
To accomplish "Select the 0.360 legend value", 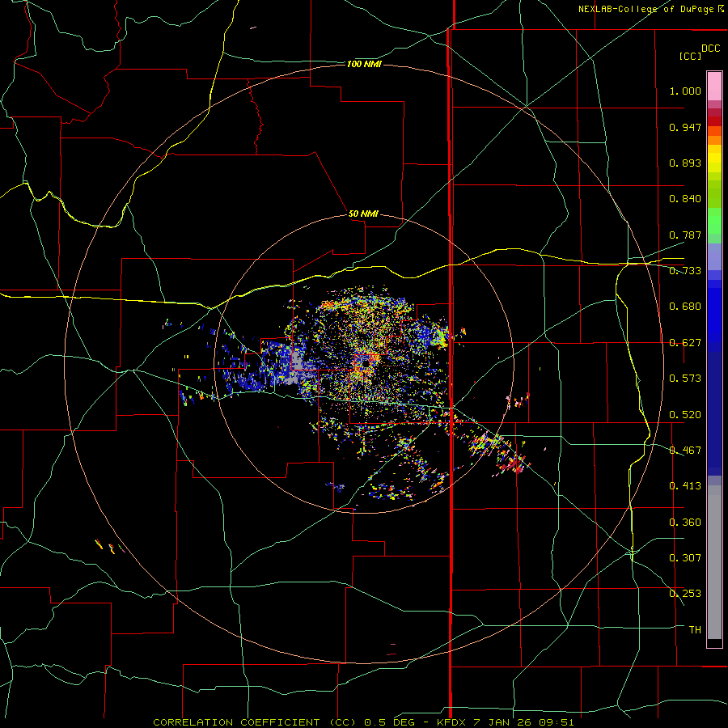I will pos(685,523).
